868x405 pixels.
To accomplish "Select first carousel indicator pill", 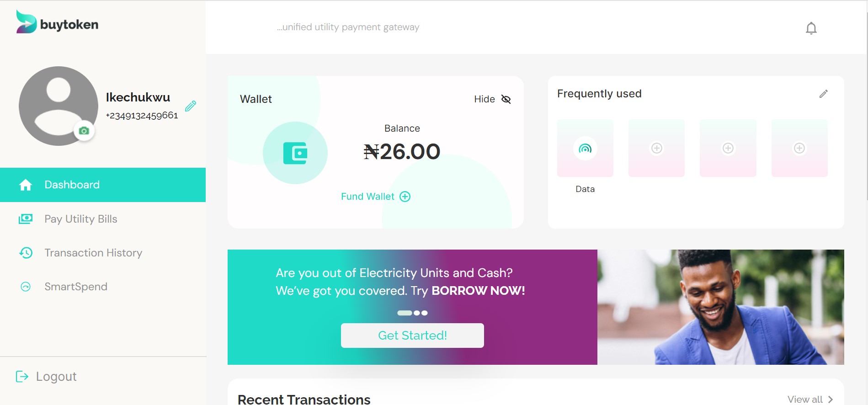I will tap(405, 313).
